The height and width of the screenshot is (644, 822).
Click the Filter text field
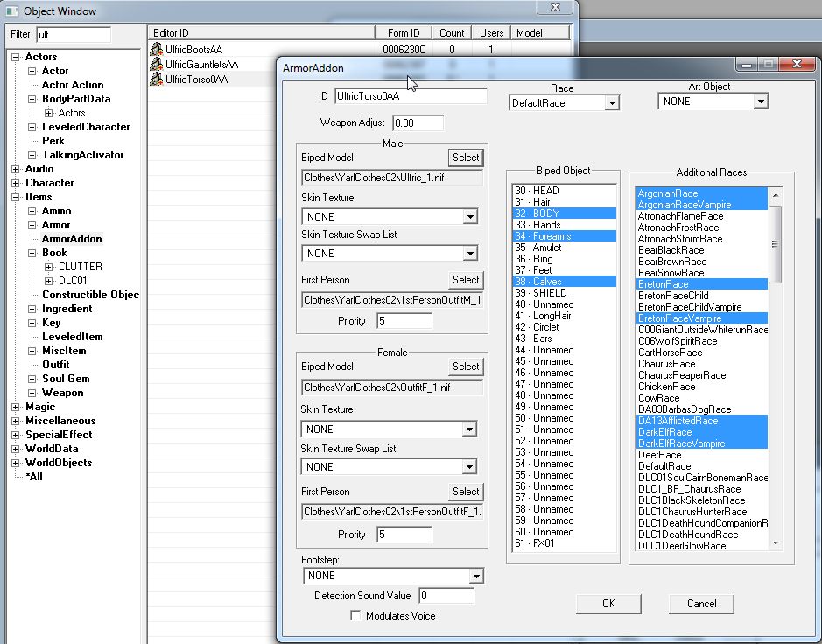74,35
